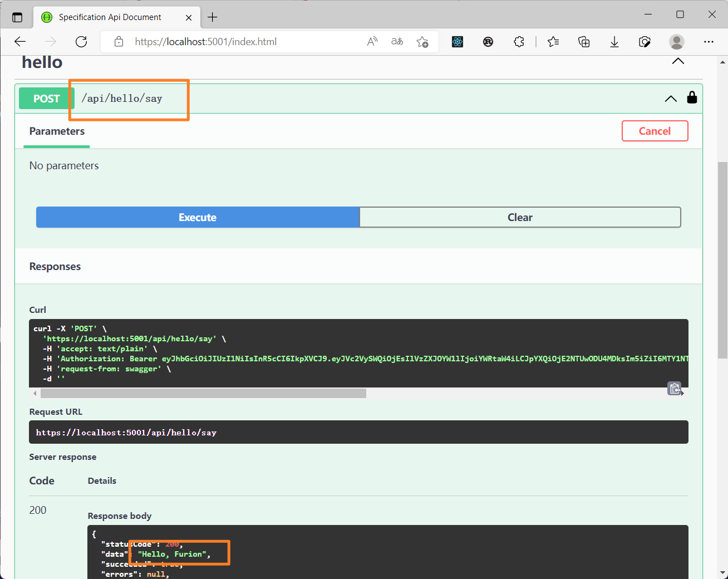Open the Extensions puzzle icon

point(519,42)
